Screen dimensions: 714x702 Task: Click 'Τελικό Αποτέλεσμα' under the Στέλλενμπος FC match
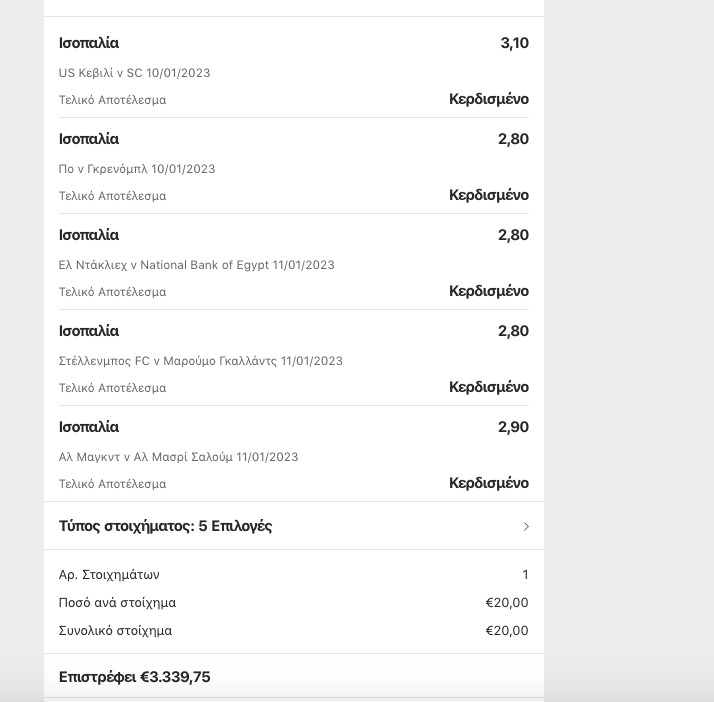pos(113,388)
